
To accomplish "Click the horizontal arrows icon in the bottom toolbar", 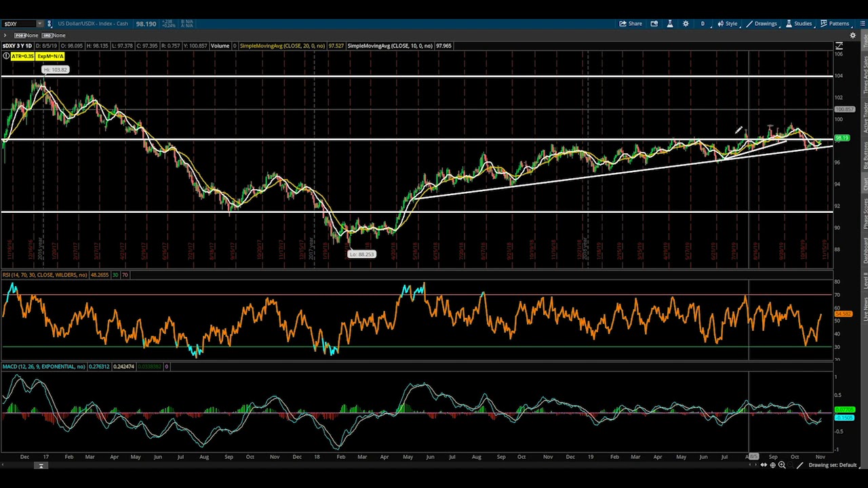I will click(x=764, y=465).
